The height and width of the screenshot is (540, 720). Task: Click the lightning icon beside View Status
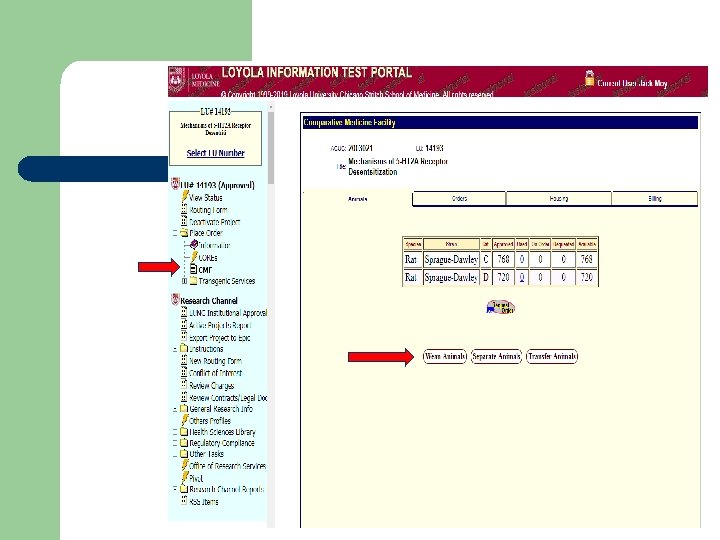[185, 197]
